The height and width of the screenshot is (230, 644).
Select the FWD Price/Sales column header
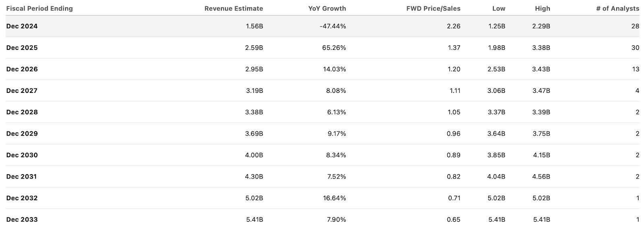(433, 8)
